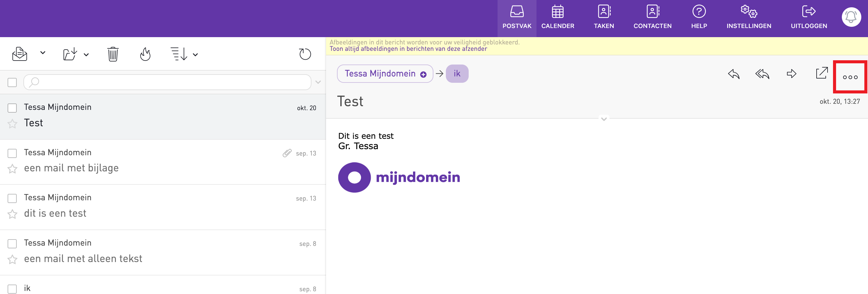Screen dimensions: 868x294
Task: Click the compose new mail icon
Action: point(19,54)
